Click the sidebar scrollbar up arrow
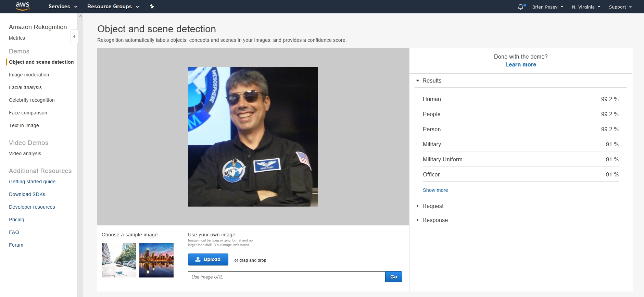Image resolution: width=644 pixels, height=297 pixels. pos(80,16)
